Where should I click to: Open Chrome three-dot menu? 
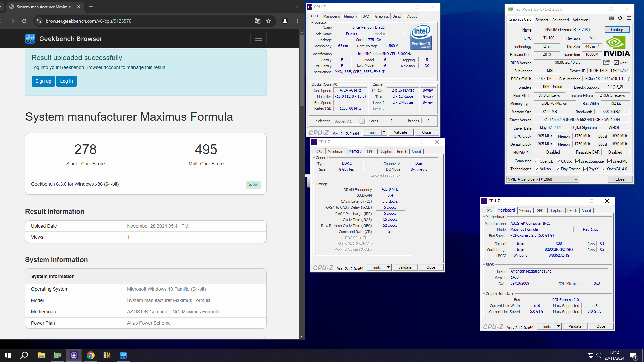[297, 21]
